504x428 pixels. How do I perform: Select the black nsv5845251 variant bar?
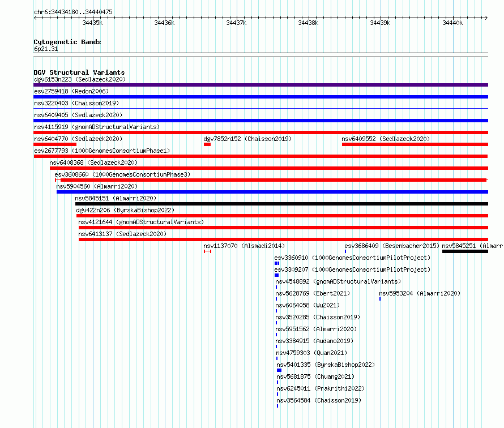tap(465, 251)
